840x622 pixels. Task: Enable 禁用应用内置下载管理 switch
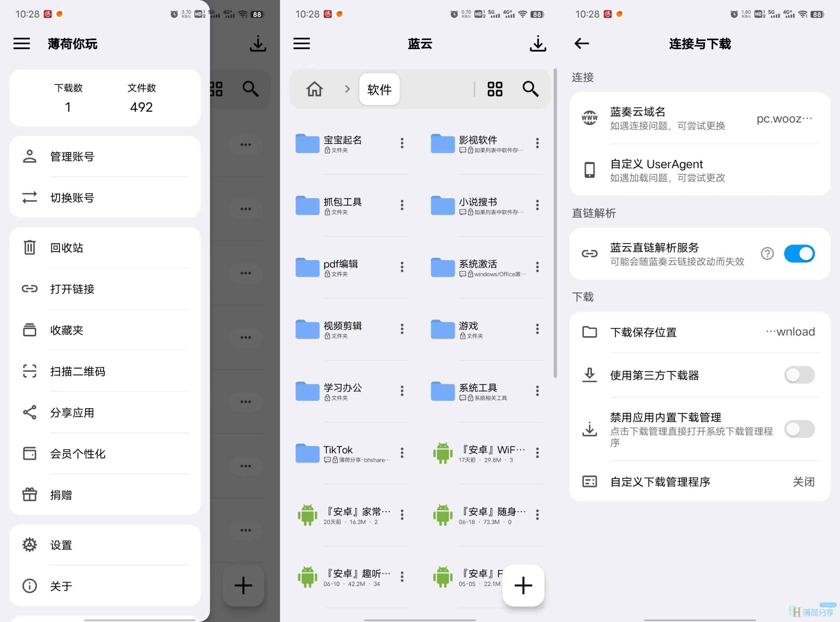799,429
